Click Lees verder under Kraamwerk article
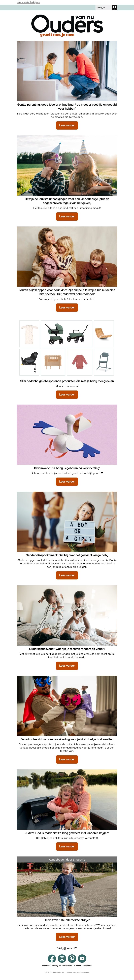Image resolution: width=134 pixels, height=980 pixels. click(x=67, y=481)
